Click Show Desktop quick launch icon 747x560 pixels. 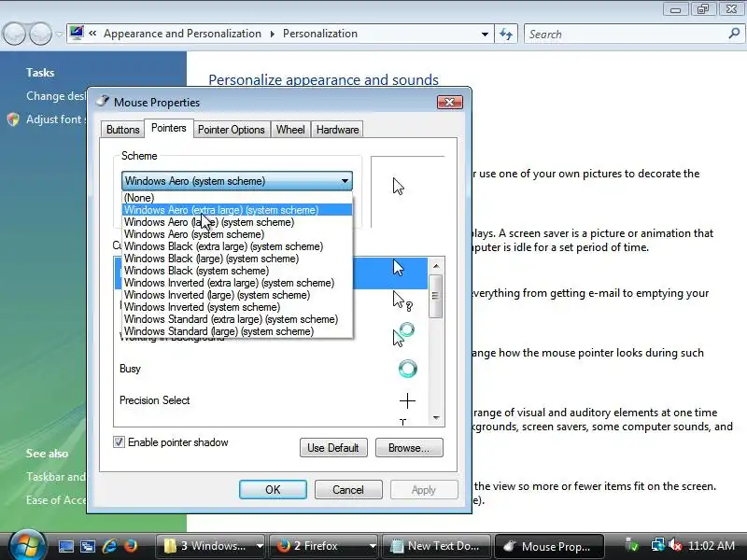(x=65, y=546)
